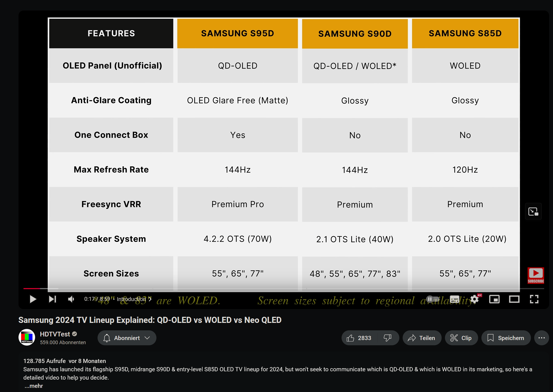Click the Introduction chapter label

pos(132,299)
